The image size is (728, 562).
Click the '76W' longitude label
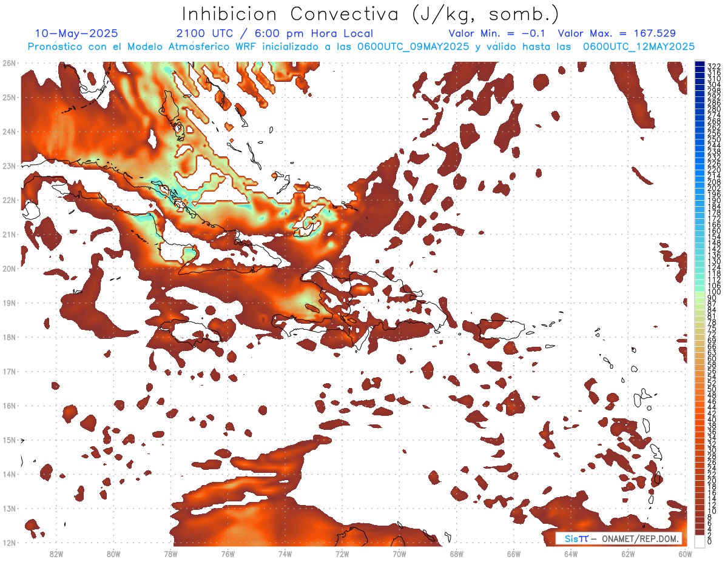[228, 554]
